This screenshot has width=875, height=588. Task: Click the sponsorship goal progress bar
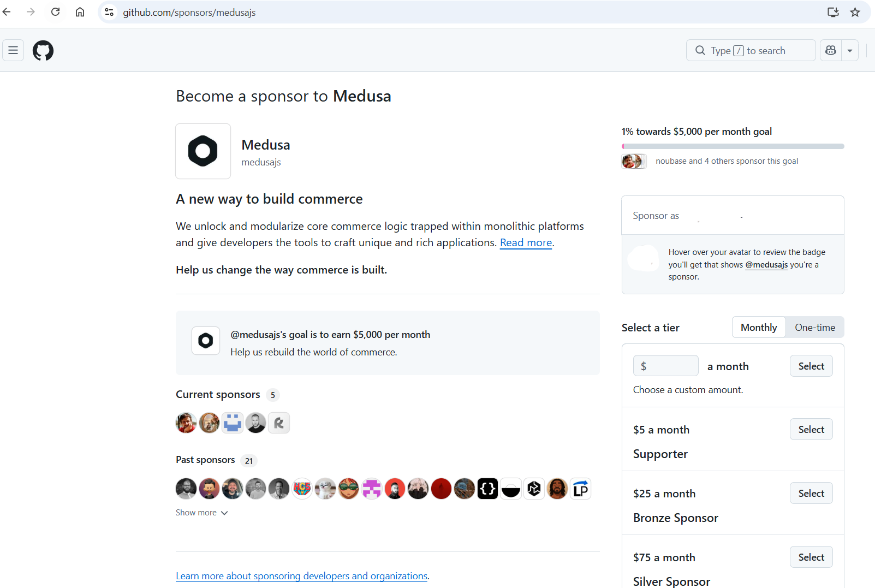coord(733,146)
